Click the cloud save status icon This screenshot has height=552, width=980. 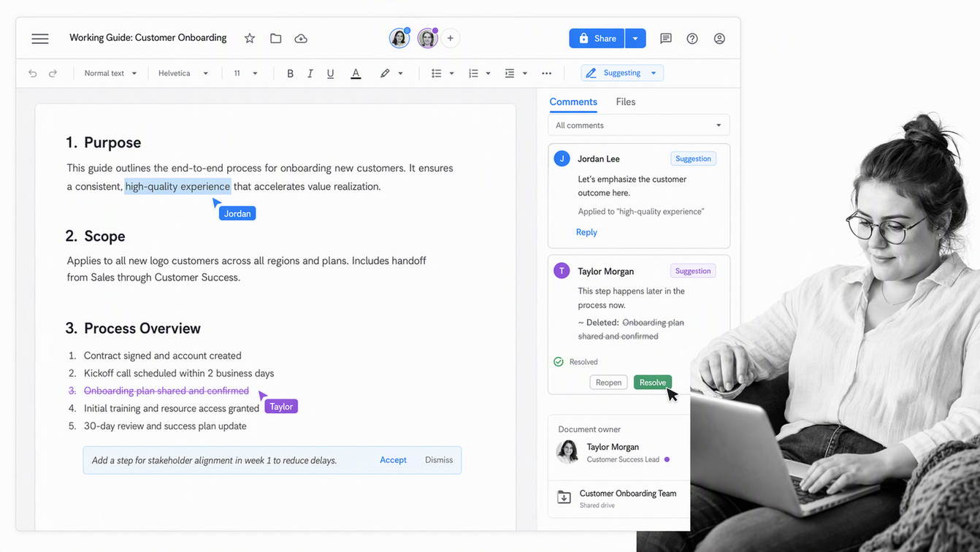[301, 38]
